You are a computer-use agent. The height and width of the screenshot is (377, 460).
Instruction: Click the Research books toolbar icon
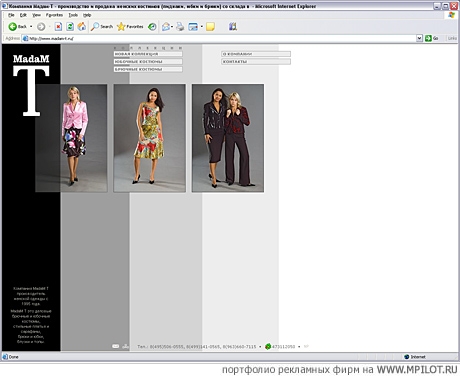tap(233, 27)
